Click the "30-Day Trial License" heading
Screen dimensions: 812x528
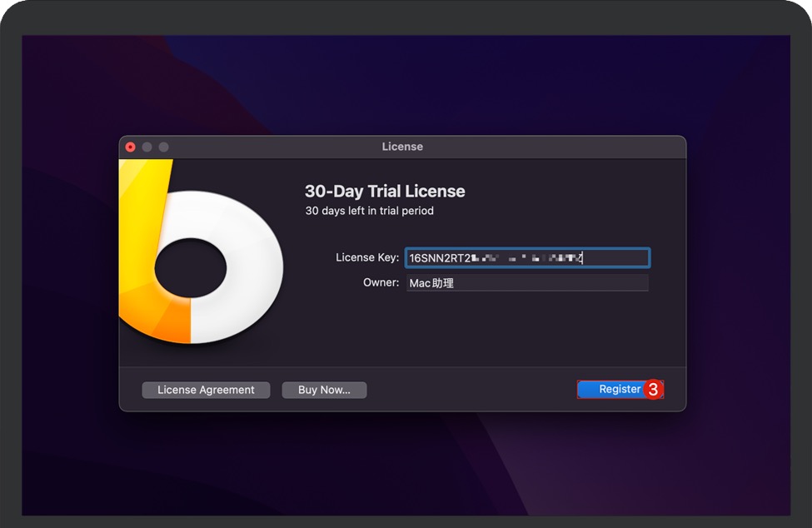[x=385, y=191]
